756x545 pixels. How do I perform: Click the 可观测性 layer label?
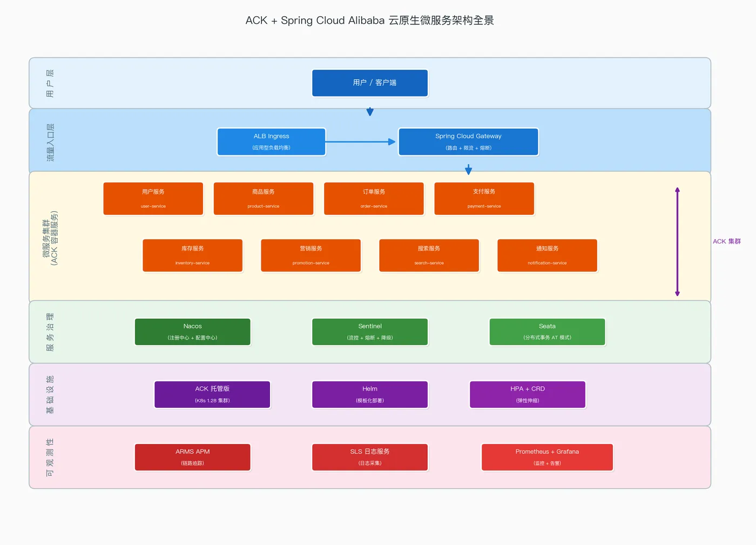click(50, 457)
